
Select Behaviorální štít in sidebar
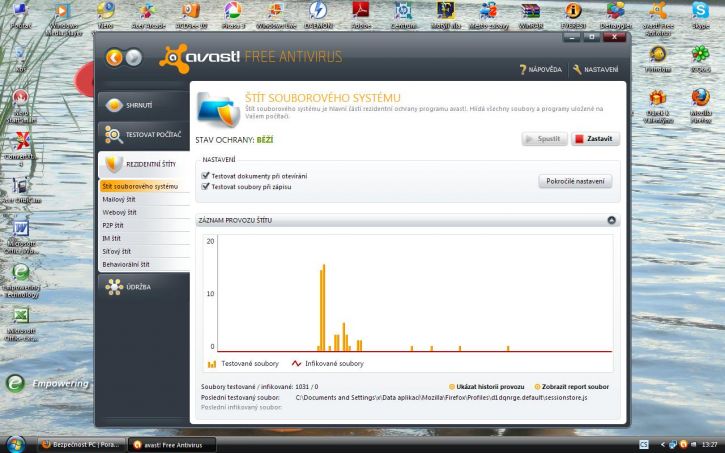(x=144, y=264)
